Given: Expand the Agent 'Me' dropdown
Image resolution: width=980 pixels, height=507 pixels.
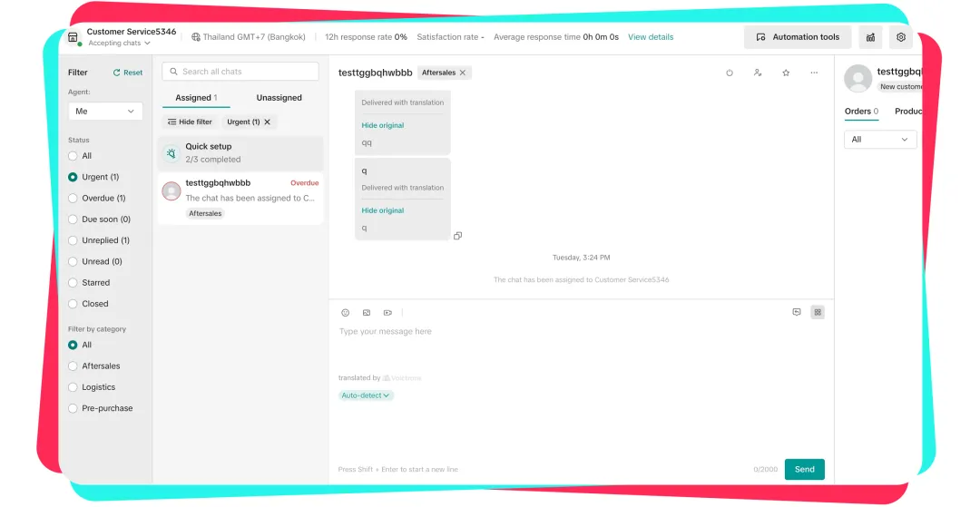Looking at the screenshot, I should (x=105, y=112).
